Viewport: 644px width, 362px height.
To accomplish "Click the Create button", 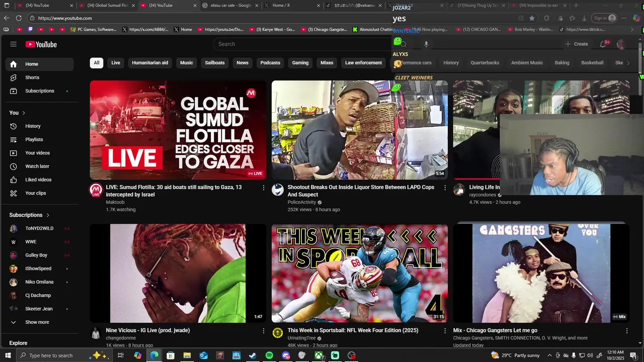I will 577,44.
